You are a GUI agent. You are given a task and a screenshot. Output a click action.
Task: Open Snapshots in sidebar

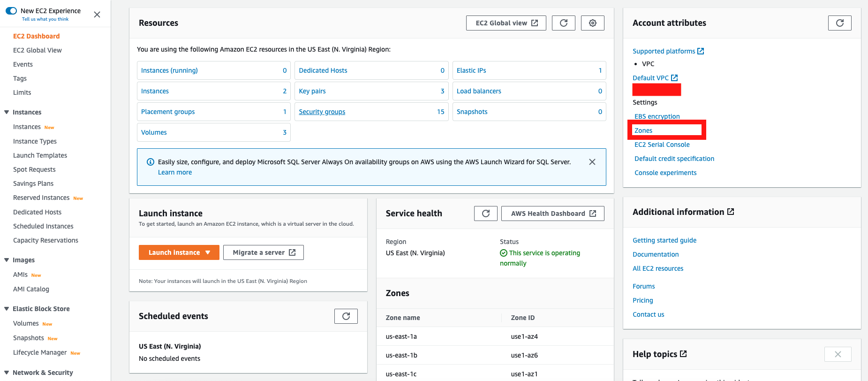click(x=29, y=338)
